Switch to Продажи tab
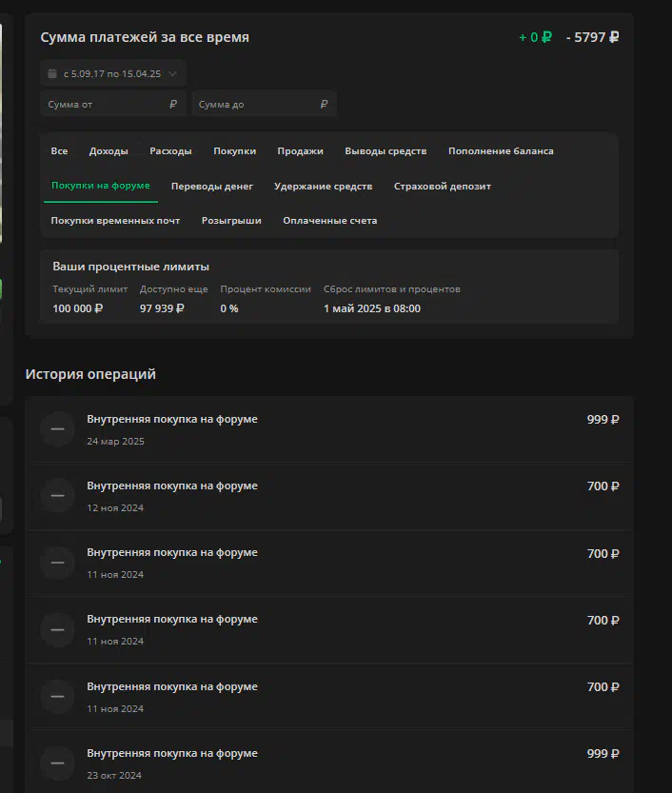This screenshot has height=793, width=672. point(301,151)
